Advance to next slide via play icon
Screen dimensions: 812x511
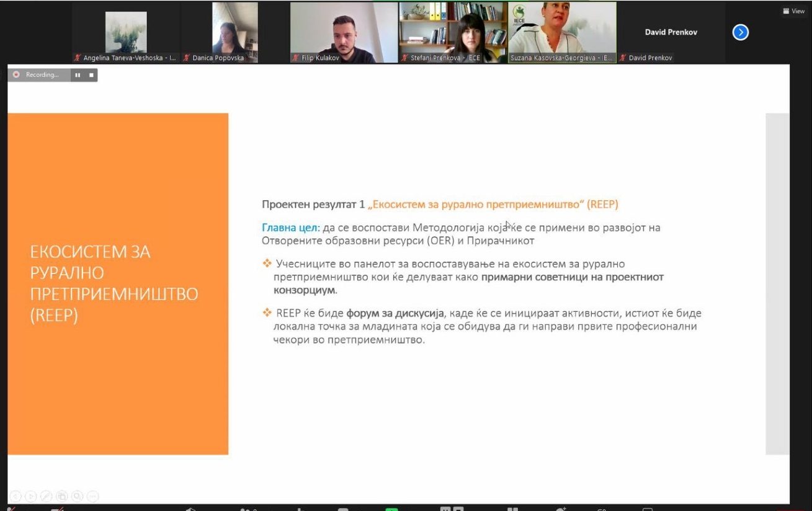pyautogui.click(x=30, y=496)
